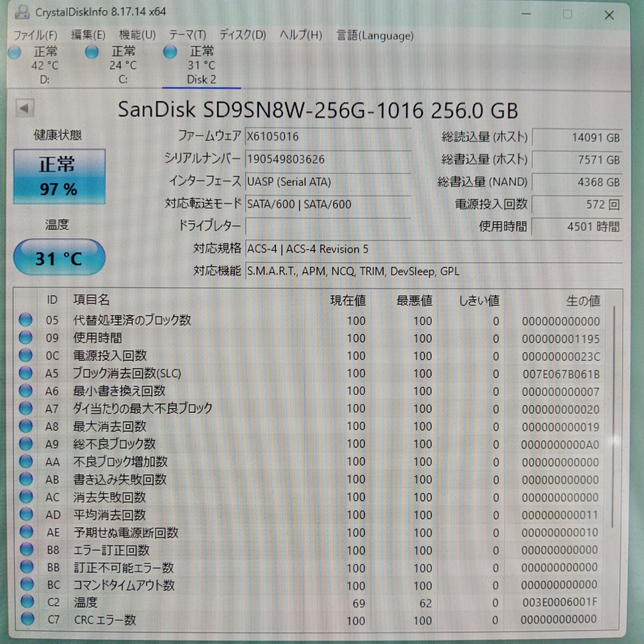Screen dimensions: 644x644
Task: Click status icon of row AD 平均消去回数
Action: point(26,515)
